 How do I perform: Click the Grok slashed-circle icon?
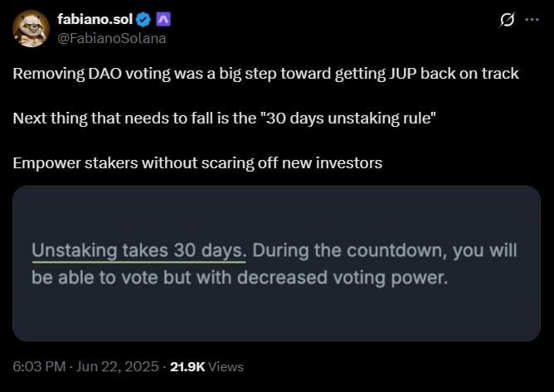507,20
